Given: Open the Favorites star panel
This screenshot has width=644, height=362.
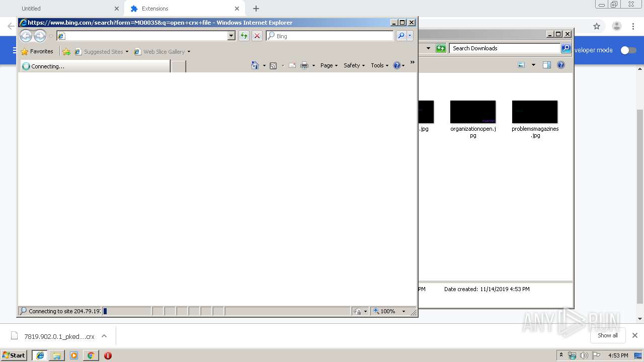Looking at the screenshot, I should coord(37,51).
